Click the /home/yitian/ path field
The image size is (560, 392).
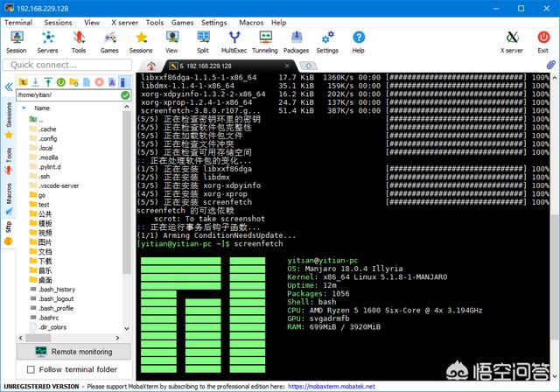point(68,95)
